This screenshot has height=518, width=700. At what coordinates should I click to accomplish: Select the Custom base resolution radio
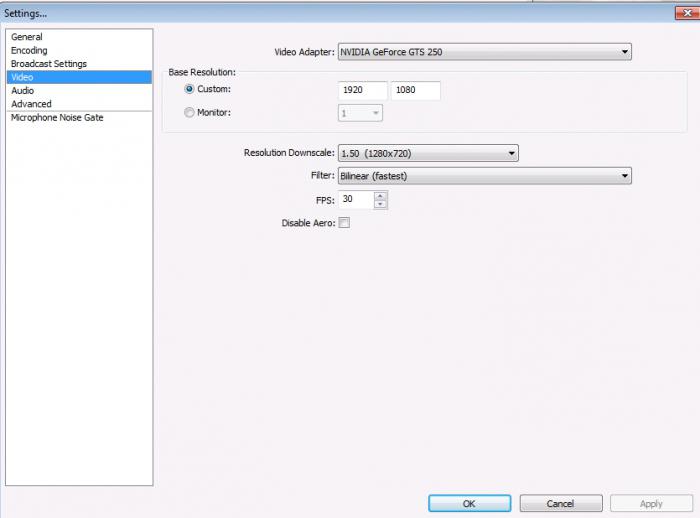(189, 90)
